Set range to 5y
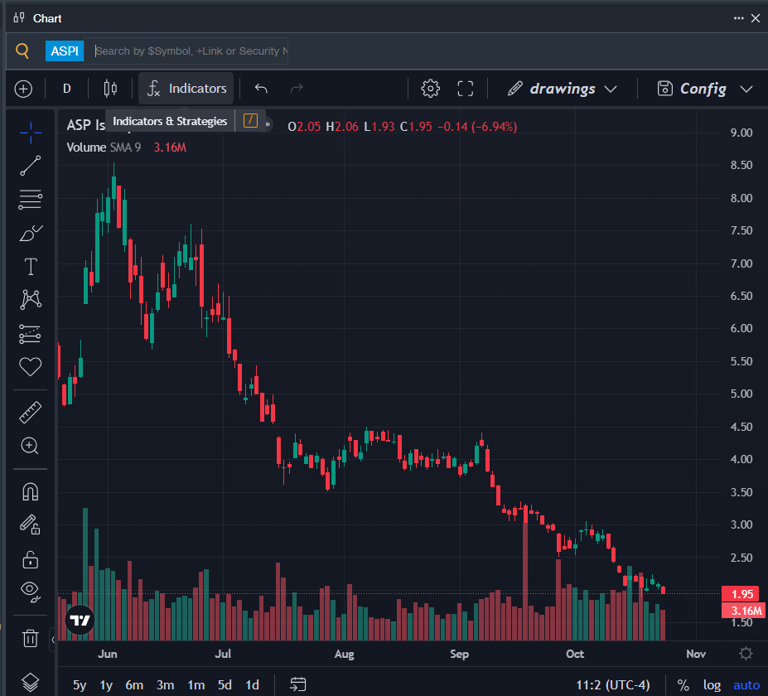 (x=79, y=685)
